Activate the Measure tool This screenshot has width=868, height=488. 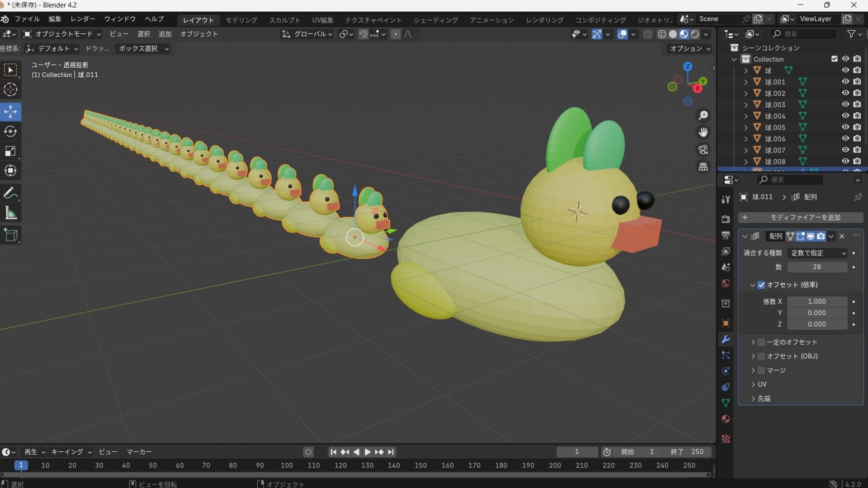coord(10,213)
